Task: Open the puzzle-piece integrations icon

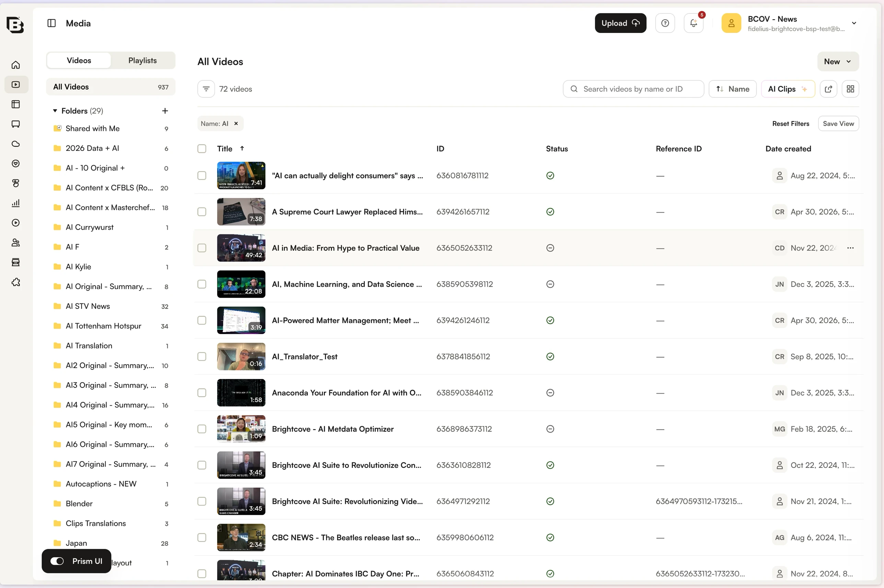Action: point(16,282)
